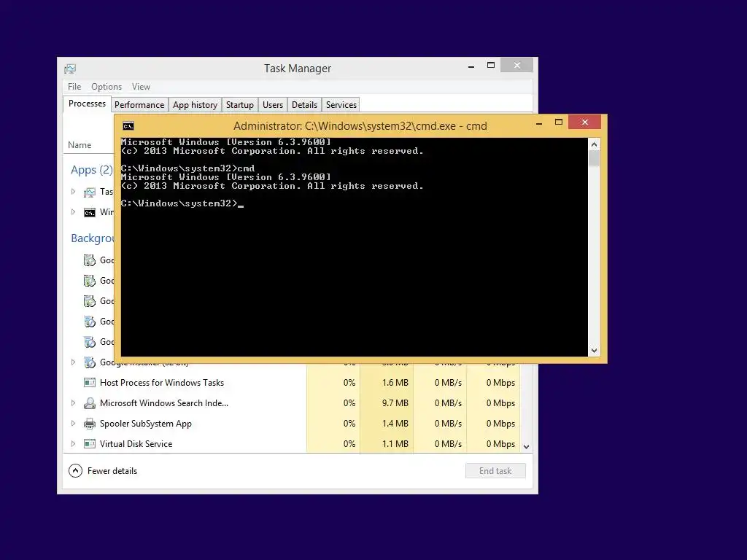Select the Spooler SubSystem App row text
This screenshot has height=560, width=747.
click(146, 424)
